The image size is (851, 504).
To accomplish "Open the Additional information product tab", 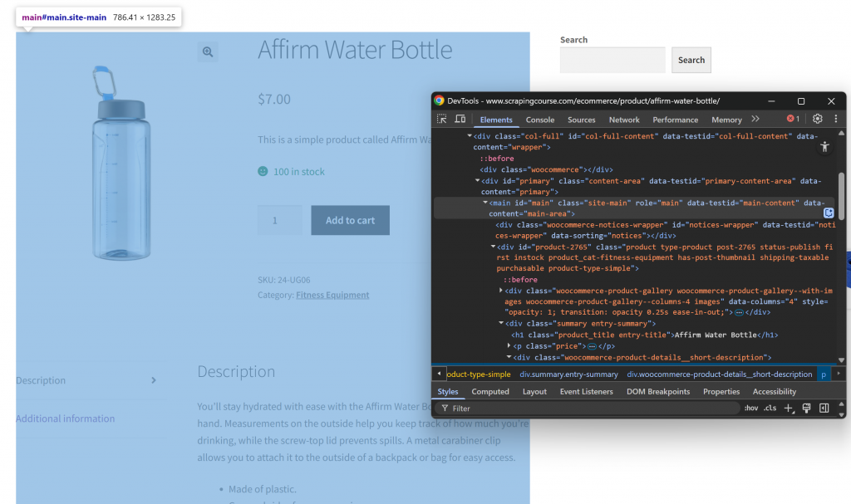I will coord(65,418).
